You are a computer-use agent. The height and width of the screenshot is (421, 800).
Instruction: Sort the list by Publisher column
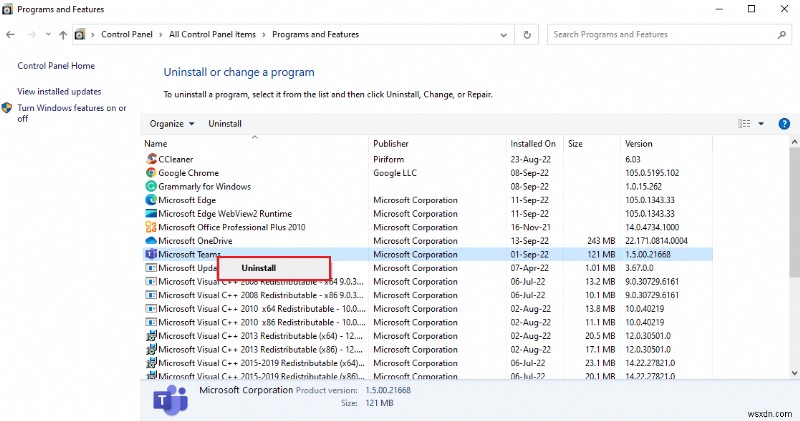click(x=391, y=144)
